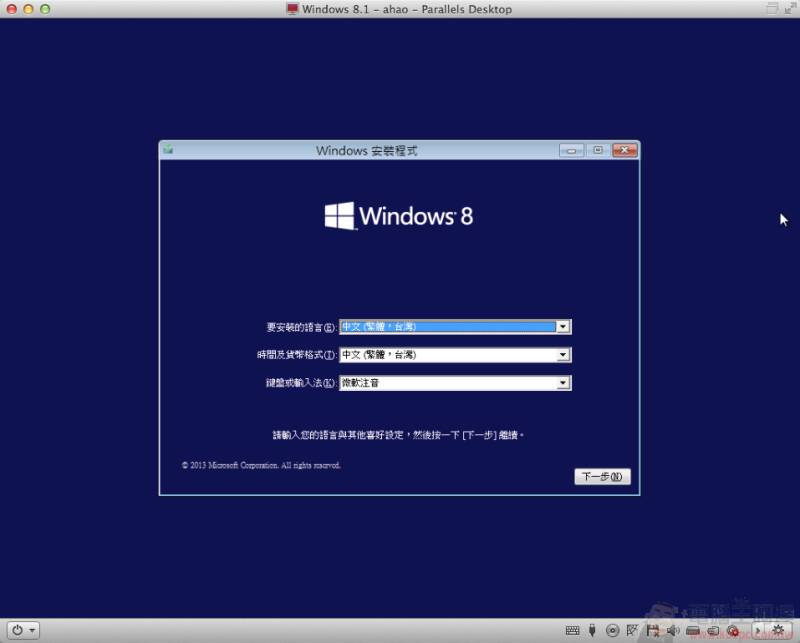Click the yellow minimize button of Parallels window
This screenshot has height=643, width=800.
[29, 9]
